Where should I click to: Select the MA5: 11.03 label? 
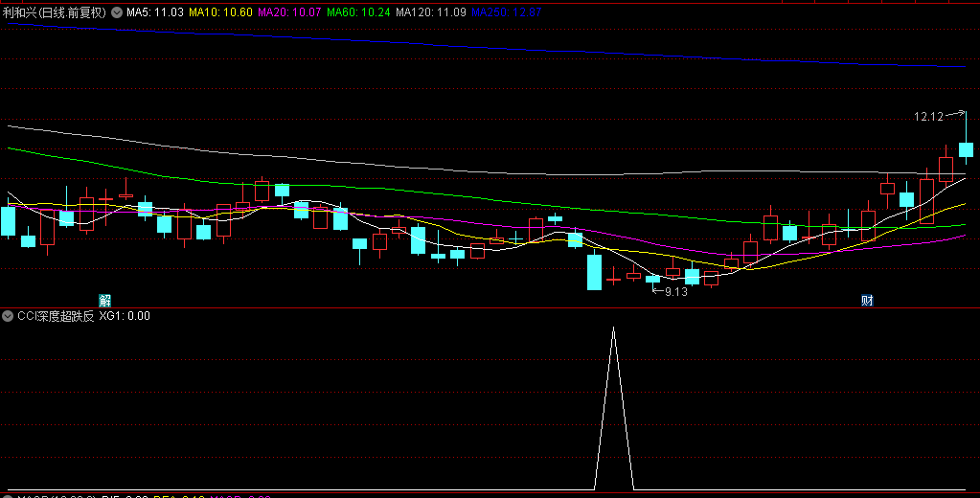point(155,12)
